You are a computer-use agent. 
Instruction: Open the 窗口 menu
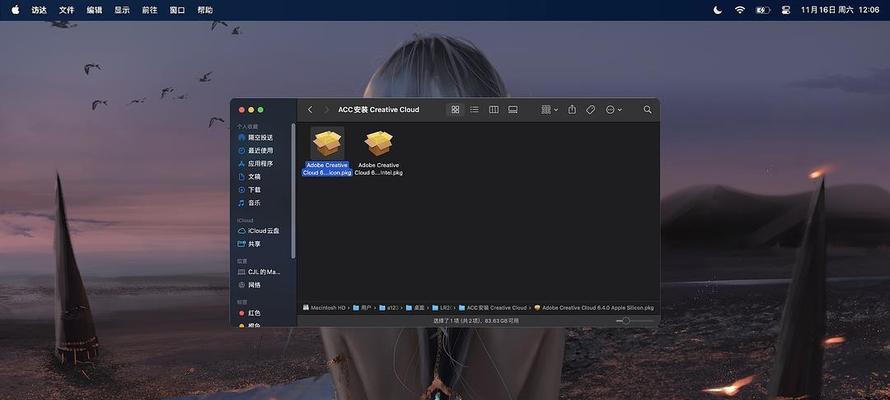point(177,10)
